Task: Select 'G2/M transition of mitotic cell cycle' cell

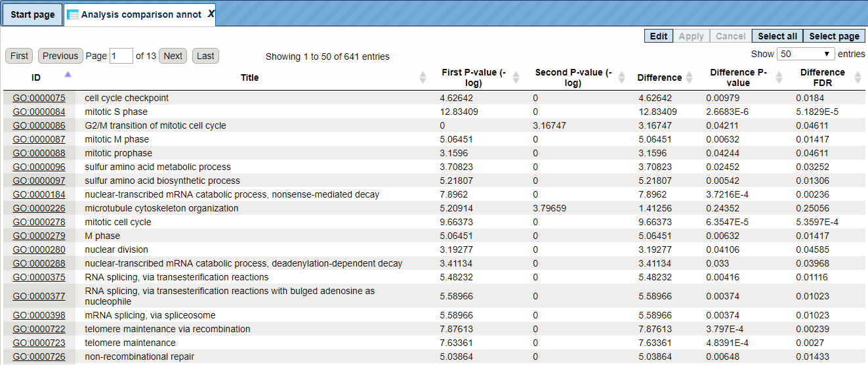Action: coord(155,125)
